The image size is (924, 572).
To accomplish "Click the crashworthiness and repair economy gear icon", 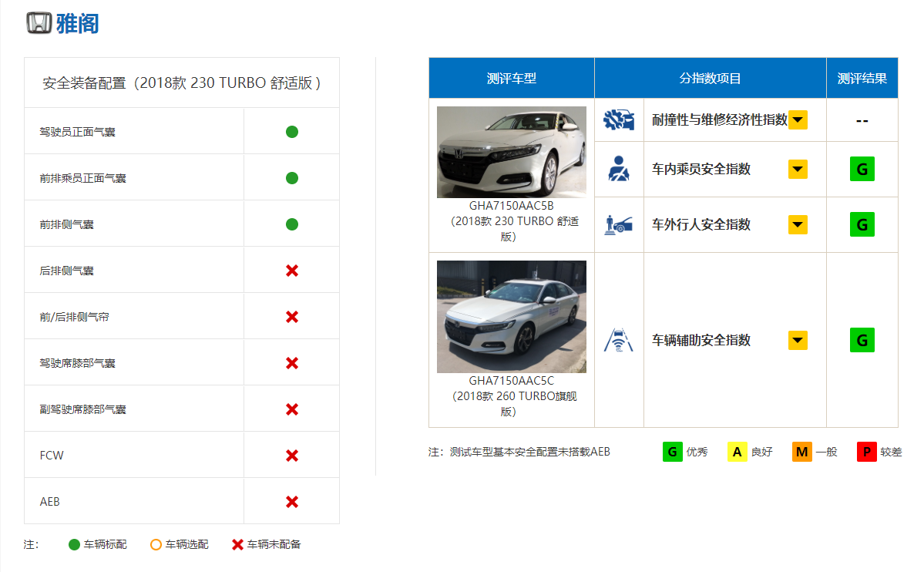I will [619, 119].
